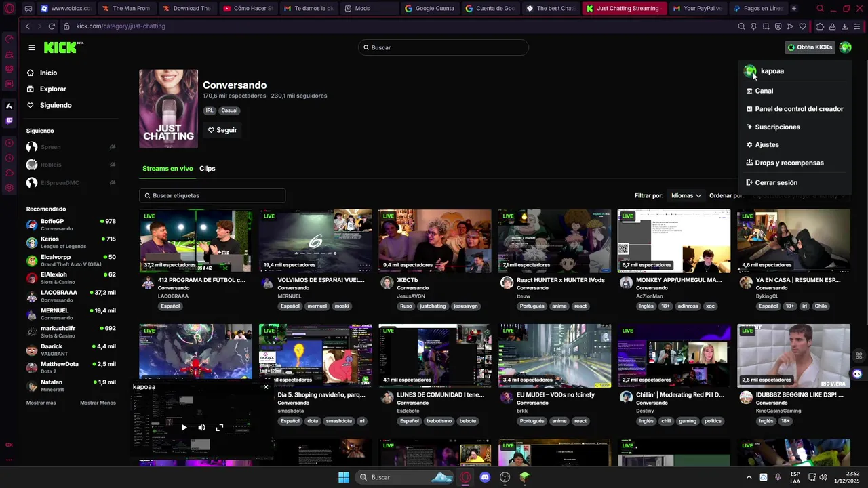Click the snapshot selection icon in toolbar
The height and width of the screenshot is (488, 868).
766,26
